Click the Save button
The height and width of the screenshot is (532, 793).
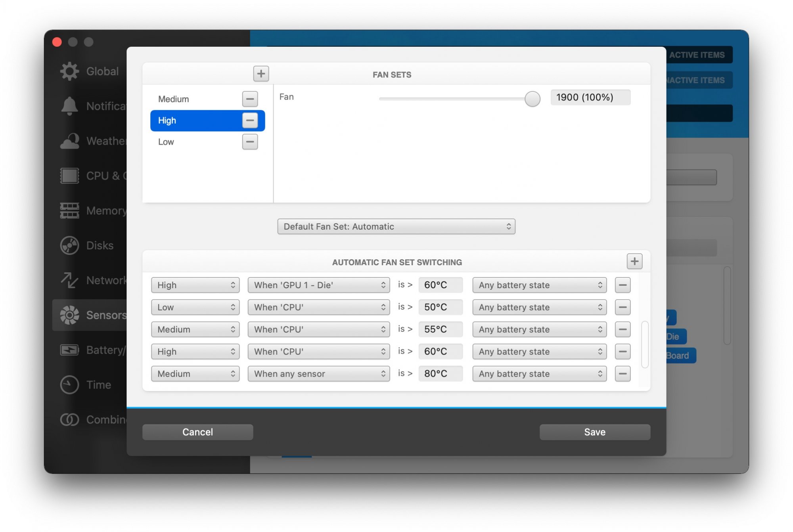pos(594,432)
